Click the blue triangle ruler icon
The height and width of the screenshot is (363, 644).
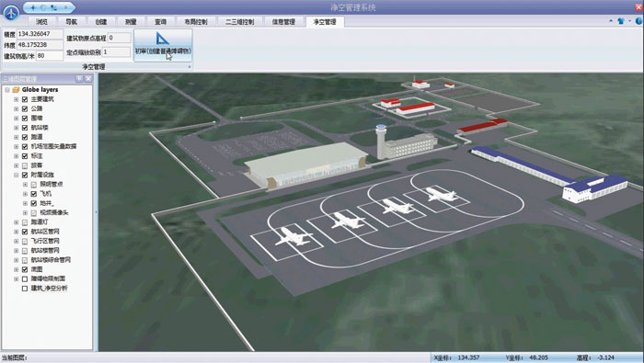pyautogui.click(x=162, y=39)
